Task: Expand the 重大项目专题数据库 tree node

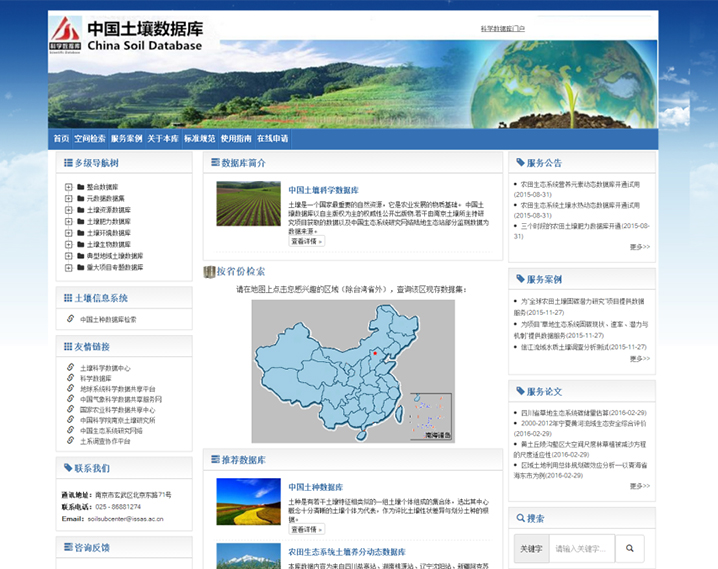Action: (x=69, y=267)
